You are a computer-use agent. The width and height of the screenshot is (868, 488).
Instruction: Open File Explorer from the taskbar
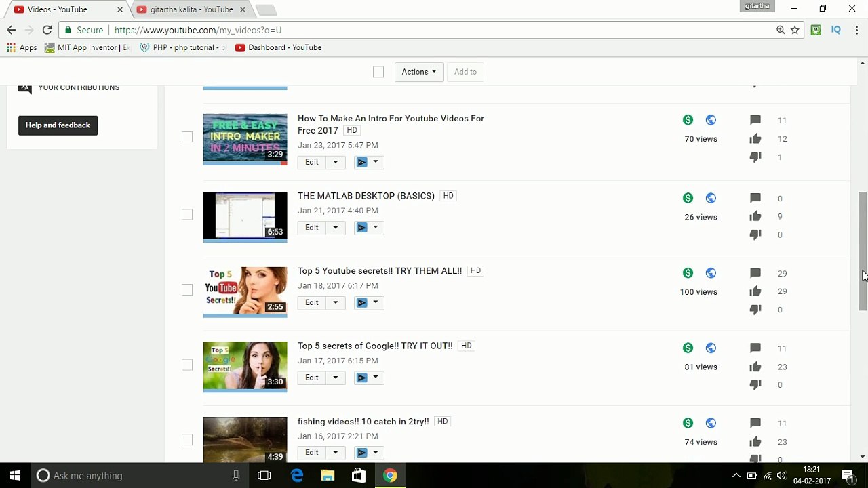328,476
